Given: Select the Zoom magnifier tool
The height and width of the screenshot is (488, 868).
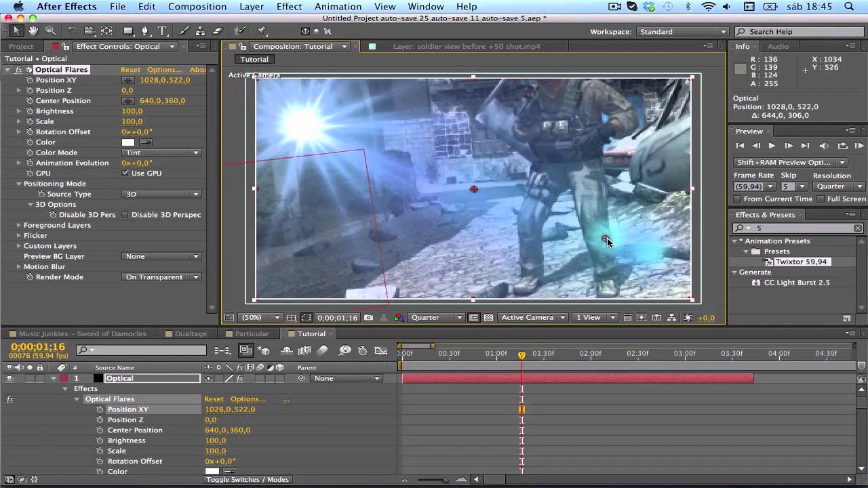Looking at the screenshot, I should pos(50,31).
